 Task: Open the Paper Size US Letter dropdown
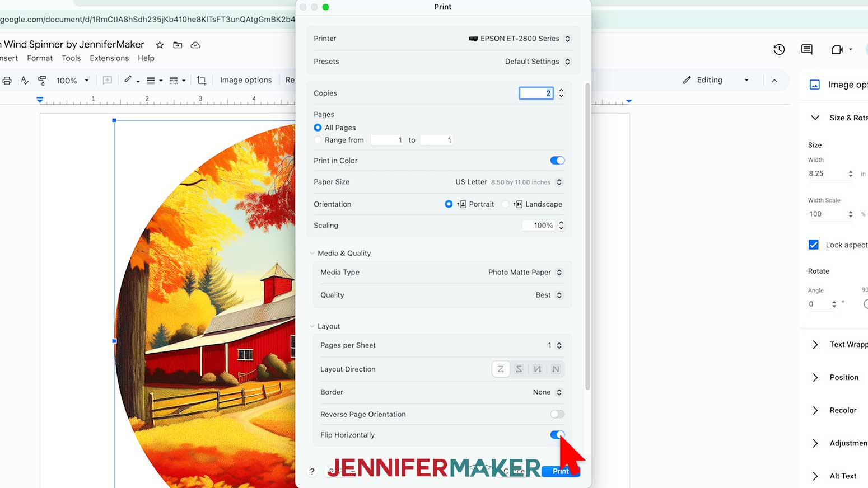pyautogui.click(x=508, y=182)
